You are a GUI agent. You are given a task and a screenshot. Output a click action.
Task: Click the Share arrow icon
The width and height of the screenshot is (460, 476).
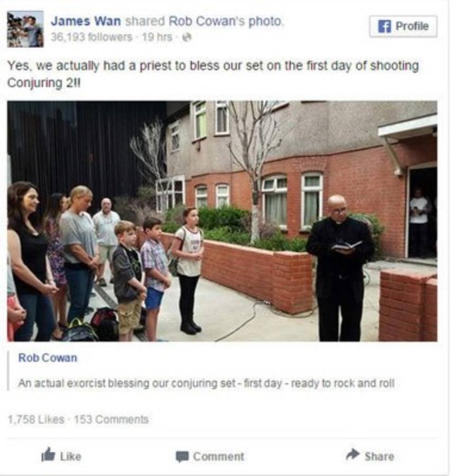[353, 454]
